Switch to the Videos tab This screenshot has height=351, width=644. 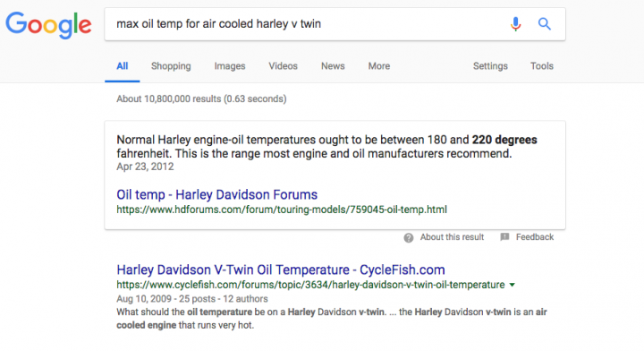click(283, 65)
